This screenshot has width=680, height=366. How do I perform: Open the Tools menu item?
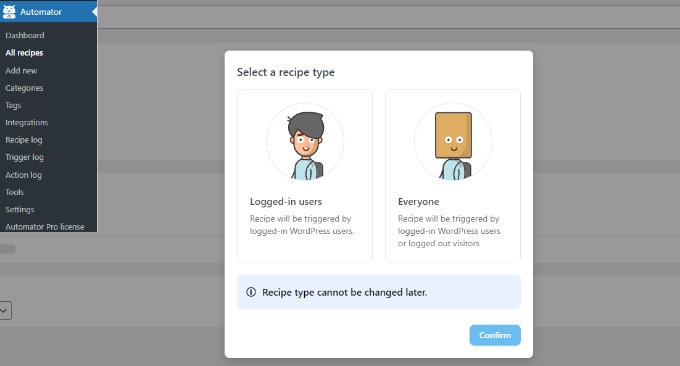click(14, 192)
